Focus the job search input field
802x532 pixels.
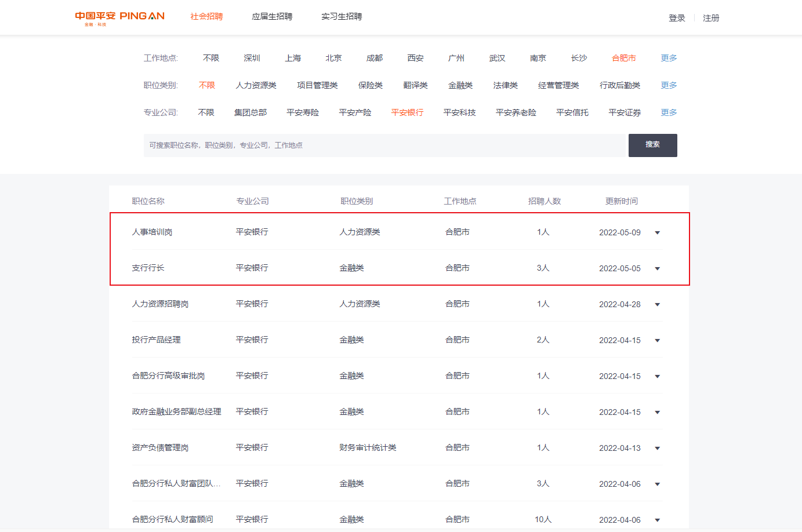pos(386,145)
